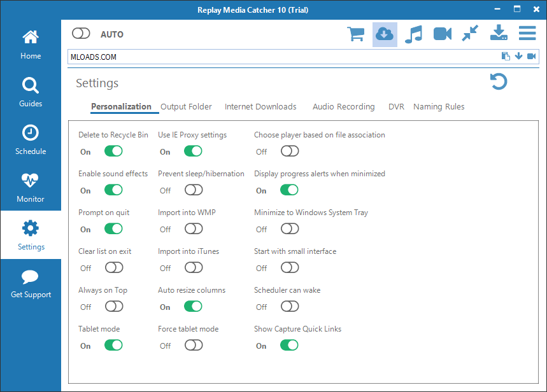The image size is (547, 392).
Task: Open the audio capture music note icon
Action: [x=413, y=32]
